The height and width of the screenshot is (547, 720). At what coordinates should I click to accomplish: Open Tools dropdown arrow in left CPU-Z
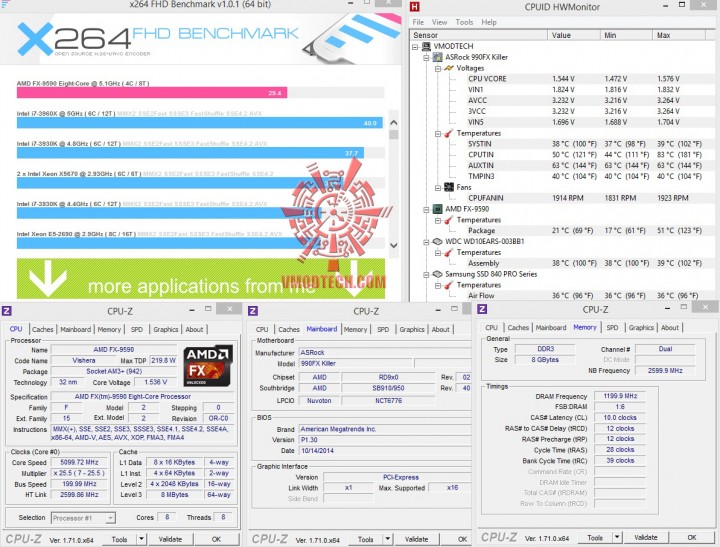[141, 539]
